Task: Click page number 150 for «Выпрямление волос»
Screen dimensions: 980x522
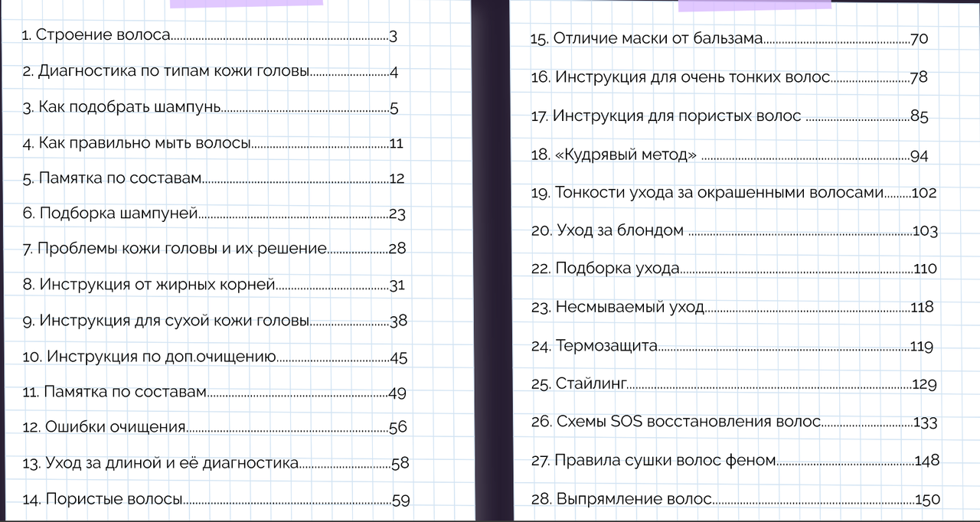Action: click(x=927, y=500)
